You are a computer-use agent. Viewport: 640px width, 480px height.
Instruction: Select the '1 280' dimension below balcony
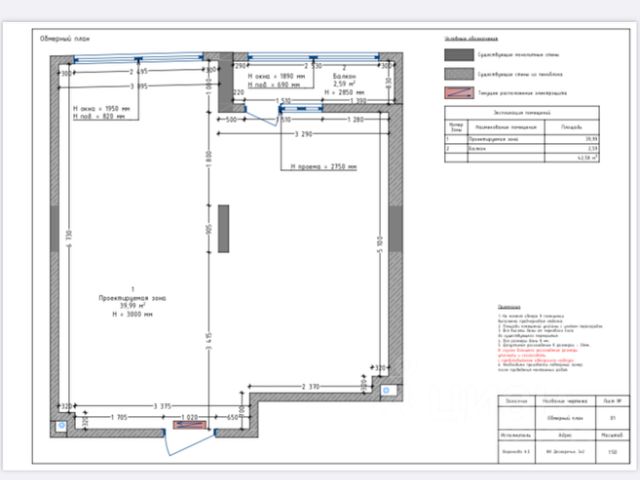[x=355, y=120]
